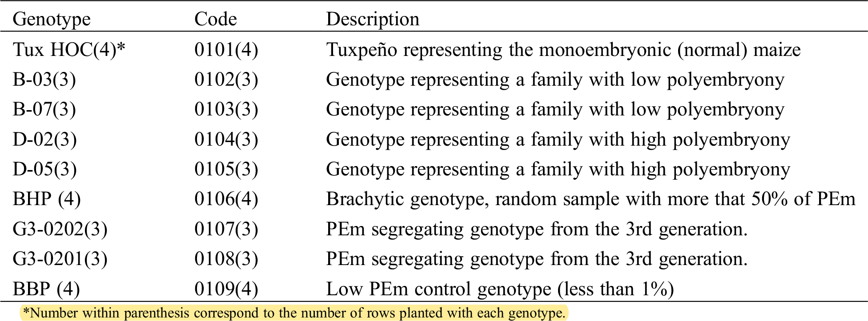Click the Genotype column header
This screenshot has height=321, width=868.
(x=52, y=19)
